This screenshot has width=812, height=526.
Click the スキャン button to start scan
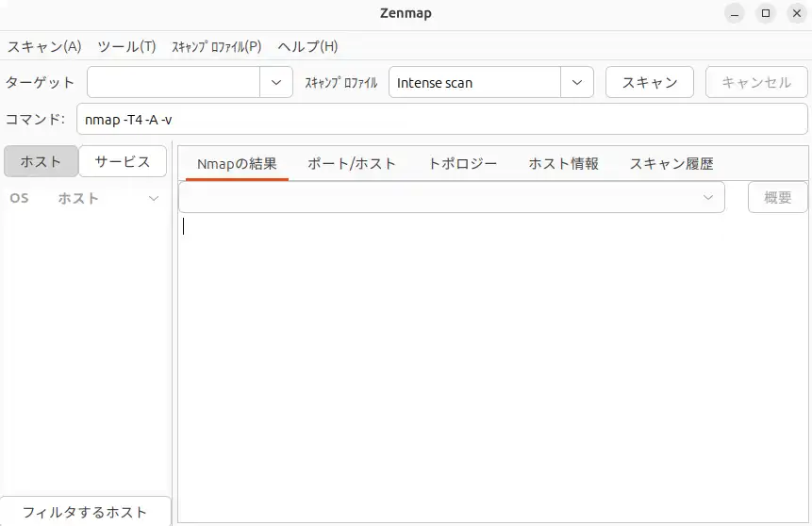[x=650, y=82]
